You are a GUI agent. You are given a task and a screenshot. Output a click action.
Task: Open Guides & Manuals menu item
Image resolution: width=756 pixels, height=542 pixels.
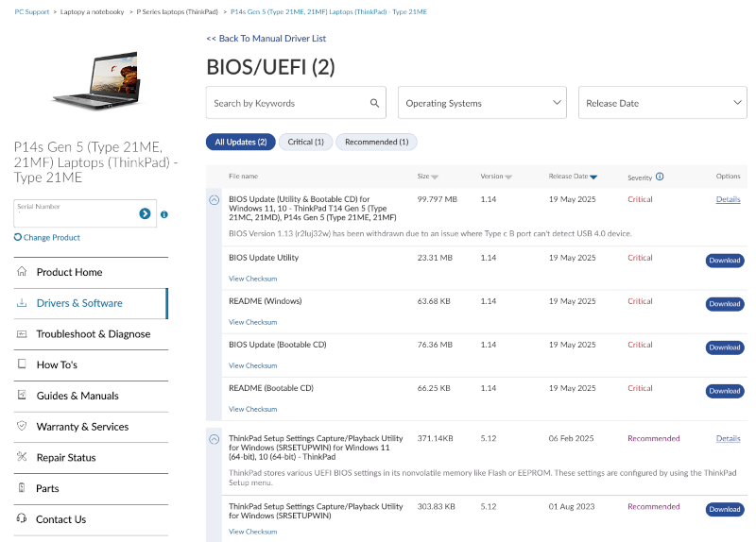[x=91, y=396]
